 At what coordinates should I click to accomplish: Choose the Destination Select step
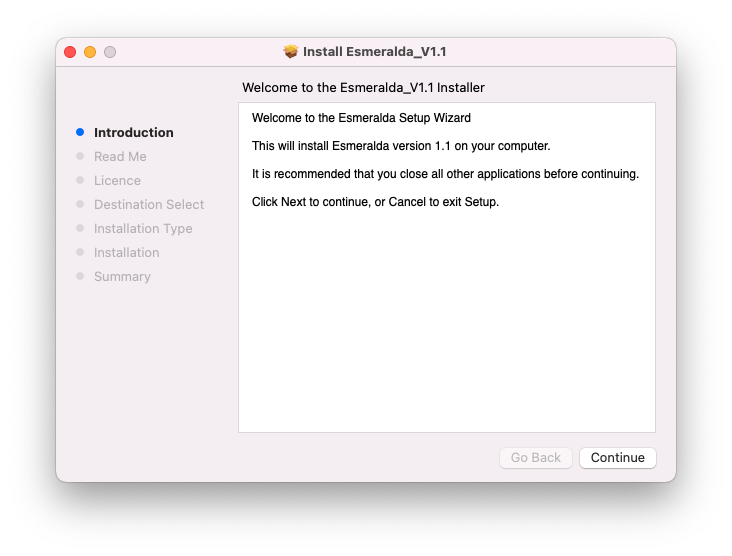pos(149,204)
